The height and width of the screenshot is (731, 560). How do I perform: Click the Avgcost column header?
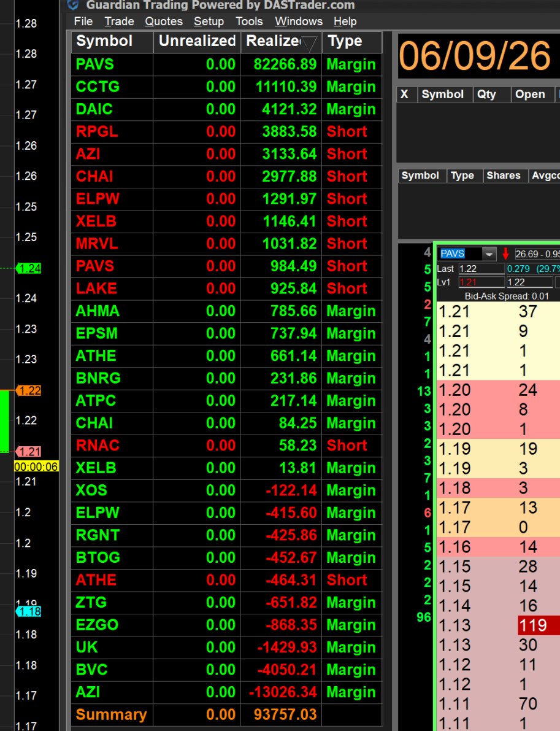(x=544, y=176)
